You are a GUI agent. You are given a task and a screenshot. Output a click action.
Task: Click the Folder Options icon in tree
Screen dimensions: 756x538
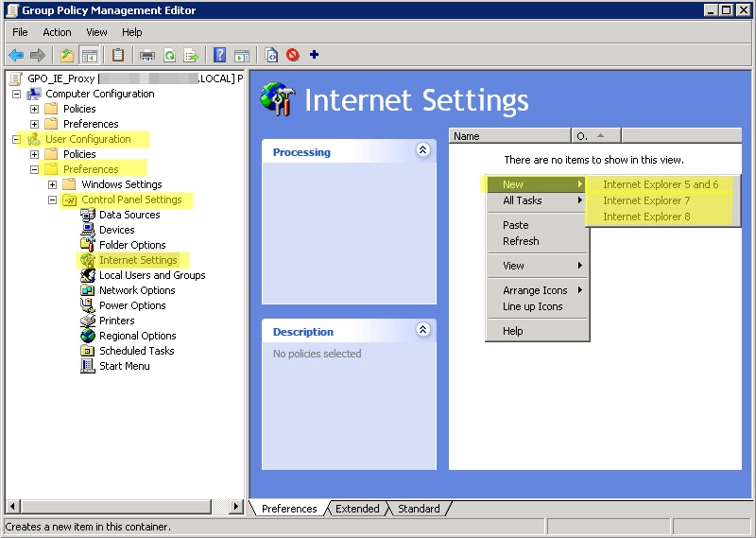(88, 245)
